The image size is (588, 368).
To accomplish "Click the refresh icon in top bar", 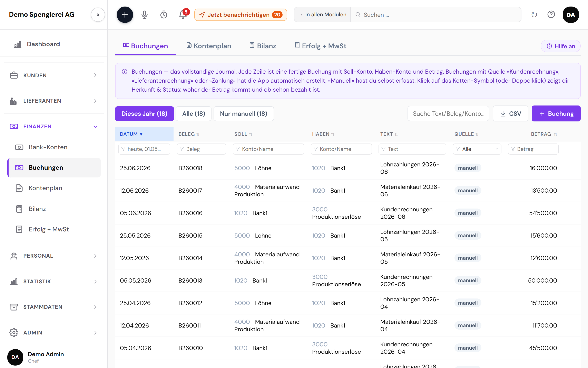I will pos(534,15).
